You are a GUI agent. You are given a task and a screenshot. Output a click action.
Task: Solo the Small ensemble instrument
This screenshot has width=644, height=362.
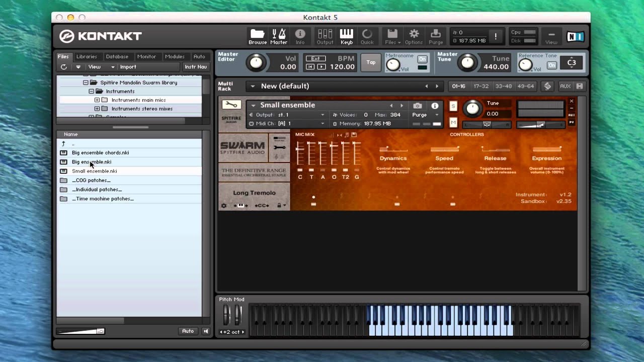453,106
